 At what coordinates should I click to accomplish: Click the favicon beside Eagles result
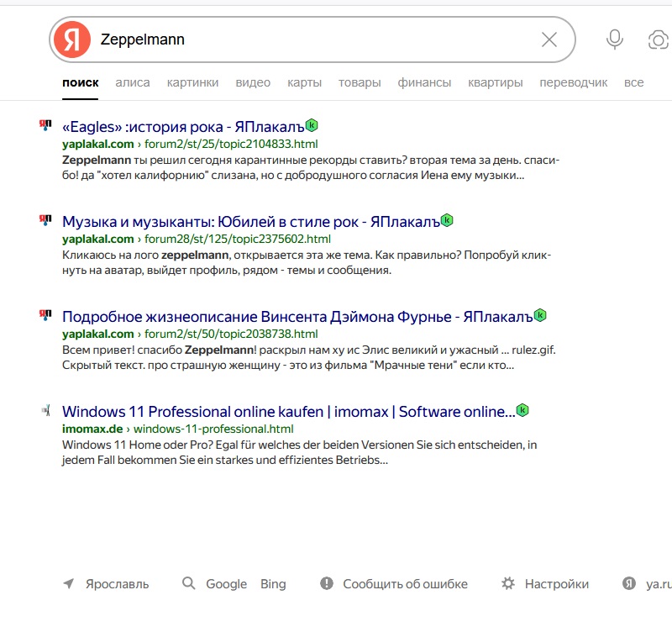pyautogui.click(x=45, y=125)
